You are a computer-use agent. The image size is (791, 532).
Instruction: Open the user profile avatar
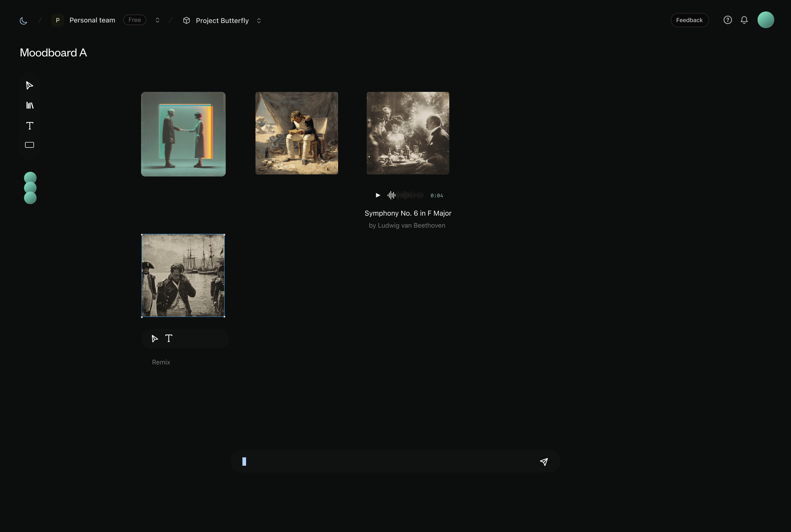click(x=766, y=20)
